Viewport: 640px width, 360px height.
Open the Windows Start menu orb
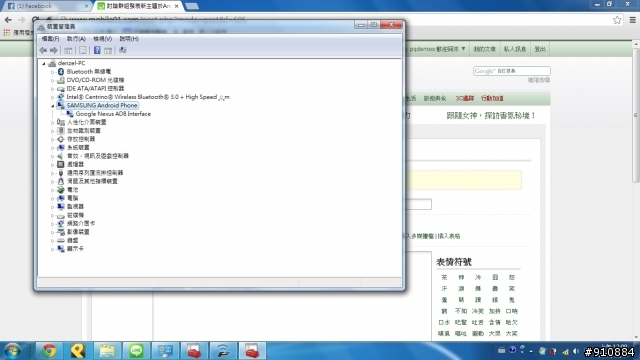(13, 351)
